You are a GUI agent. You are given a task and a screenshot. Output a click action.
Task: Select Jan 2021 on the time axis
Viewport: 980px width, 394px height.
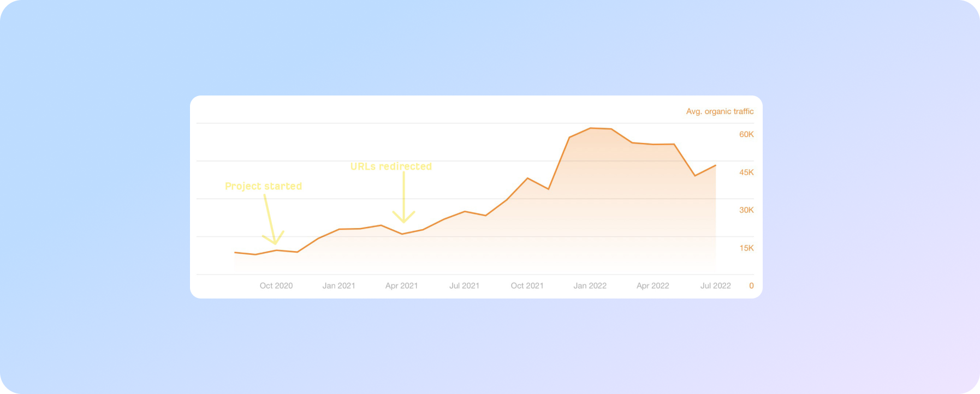(338, 286)
